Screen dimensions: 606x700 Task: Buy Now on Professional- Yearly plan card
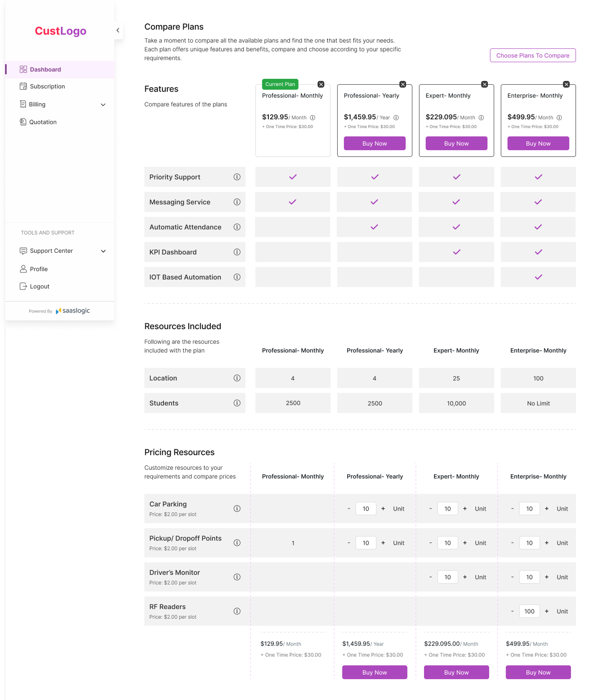pos(375,143)
